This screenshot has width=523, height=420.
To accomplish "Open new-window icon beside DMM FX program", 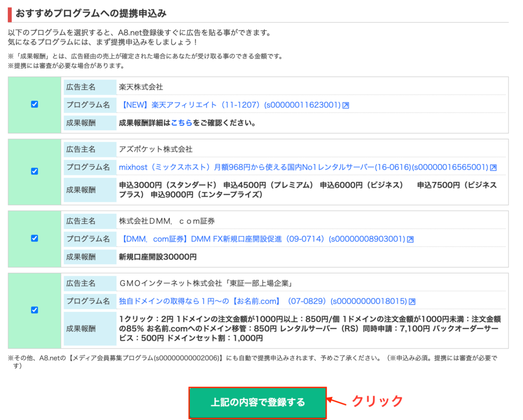I will 410,239.
